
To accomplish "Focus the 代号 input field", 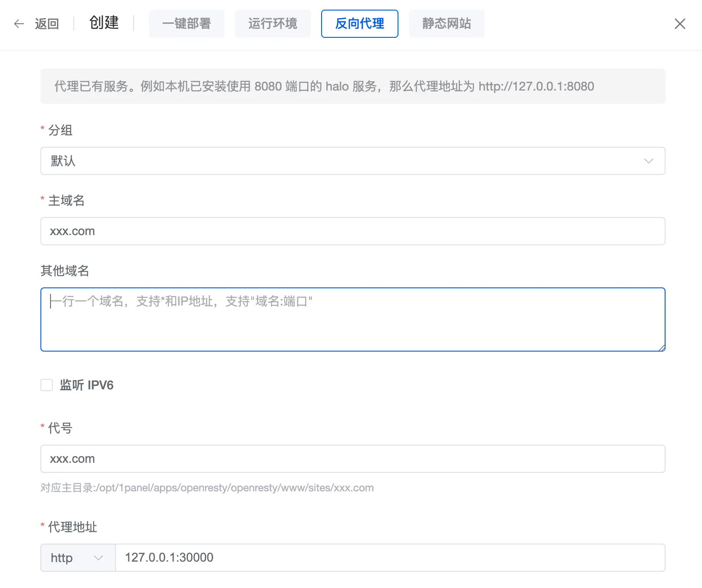I will 353,459.
